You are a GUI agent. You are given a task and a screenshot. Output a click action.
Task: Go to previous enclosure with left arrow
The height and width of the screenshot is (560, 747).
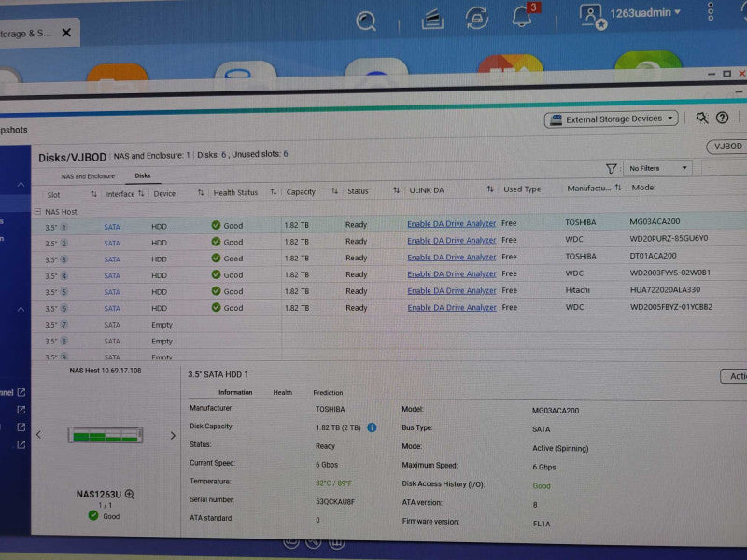(x=39, y=434)
